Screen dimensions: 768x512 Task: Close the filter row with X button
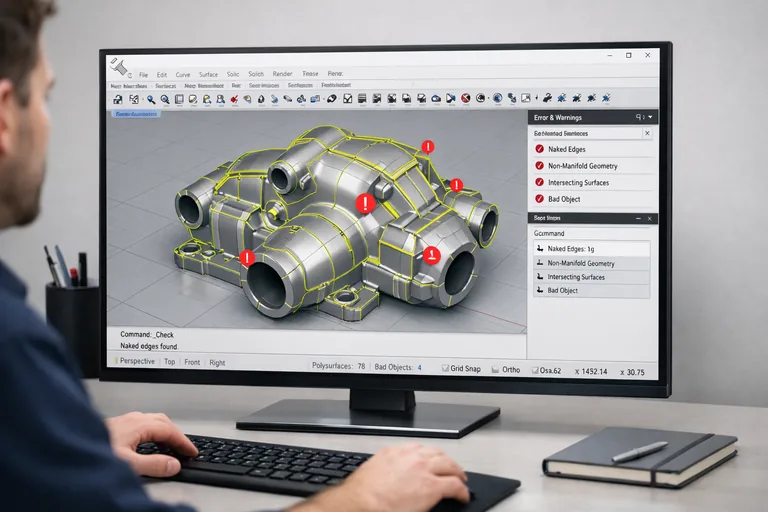click(646, 132)
